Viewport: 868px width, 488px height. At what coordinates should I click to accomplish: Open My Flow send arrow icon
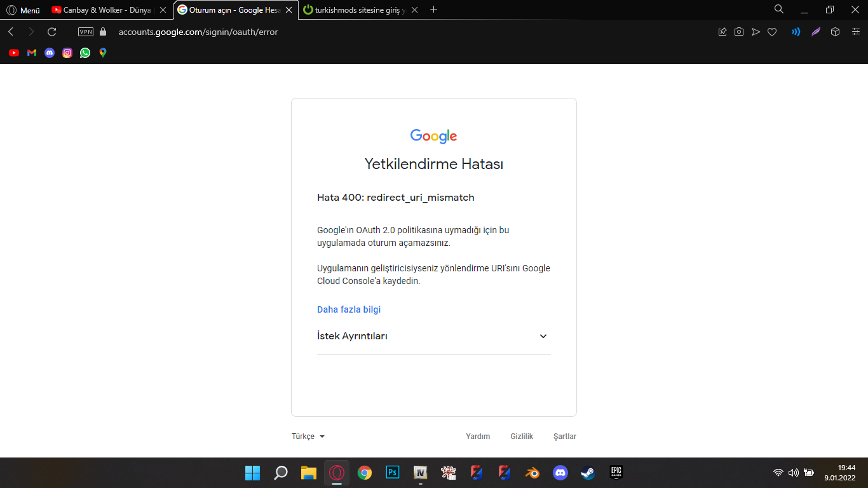click(756, 32)
